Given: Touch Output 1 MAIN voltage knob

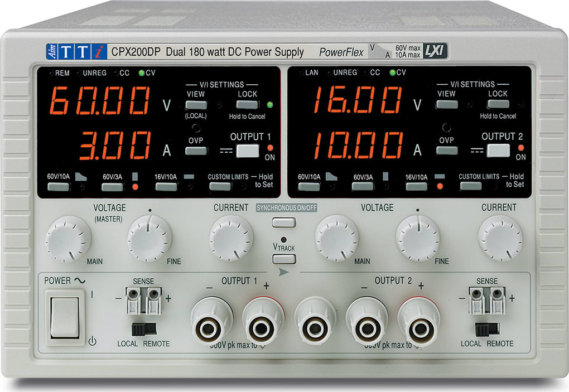Looking at the screenshot, I should click(x=68, y=239).
